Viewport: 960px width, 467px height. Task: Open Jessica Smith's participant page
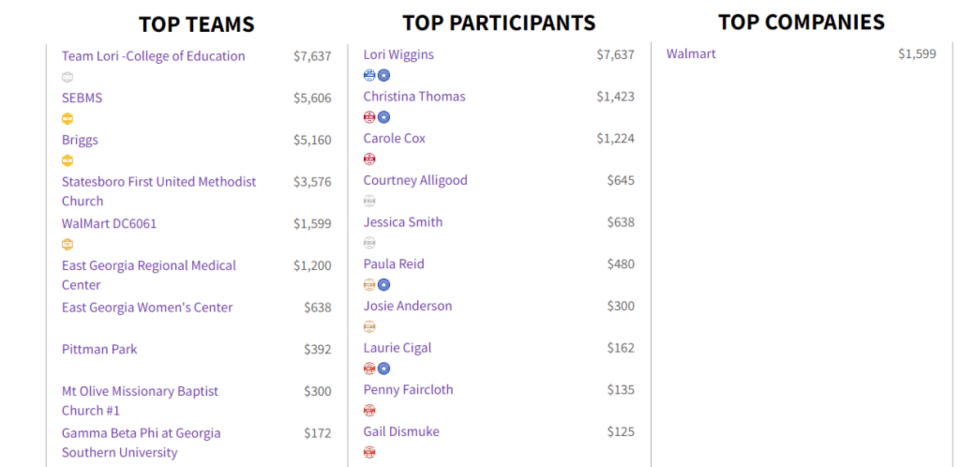tap(402, 222)
